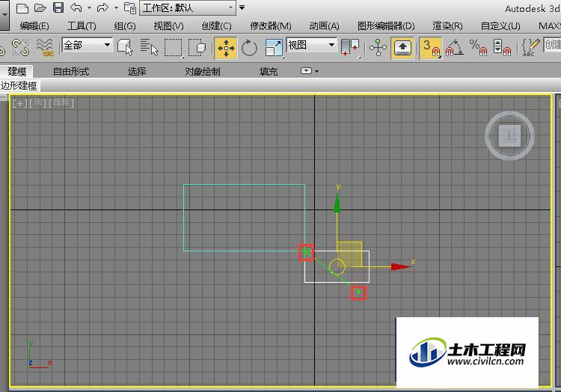Click the ViewCube top face
Image resolution: width=561 pixels, height=392 pixels.
pyautogui.click(x=509, y=136)
